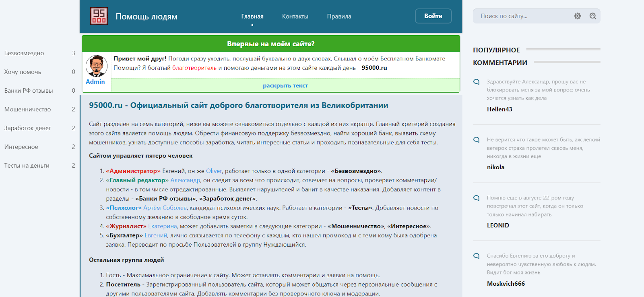Click the 95000 site logo icon
Screen dimensions: 644x297
(99, 17)
